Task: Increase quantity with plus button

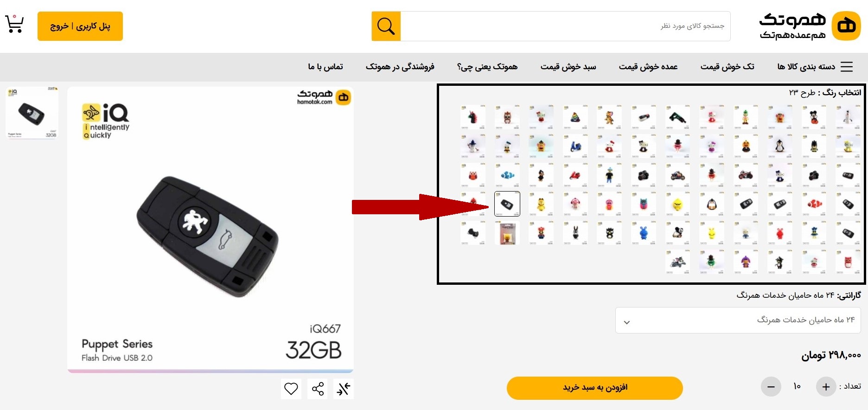Action: coord(826,387)
